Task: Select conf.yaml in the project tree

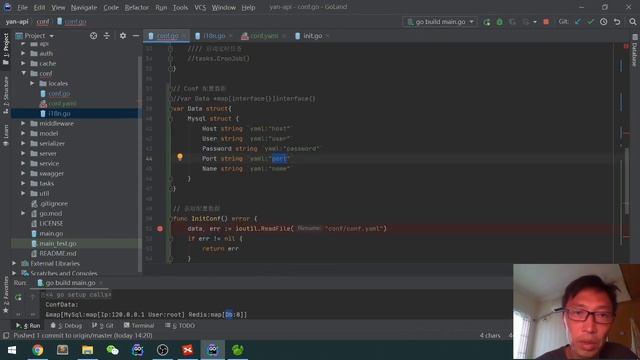Action: pyautogui.click(x=62, y=103)
